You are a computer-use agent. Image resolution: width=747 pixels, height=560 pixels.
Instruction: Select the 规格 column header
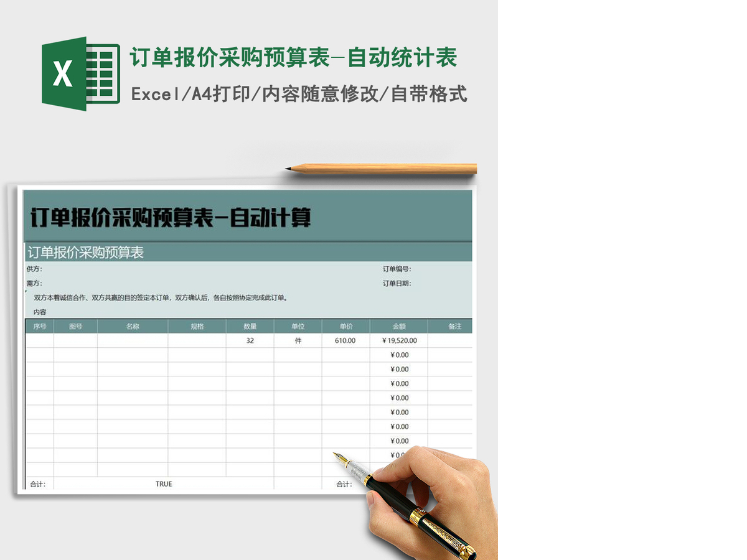tap(197, 327)
